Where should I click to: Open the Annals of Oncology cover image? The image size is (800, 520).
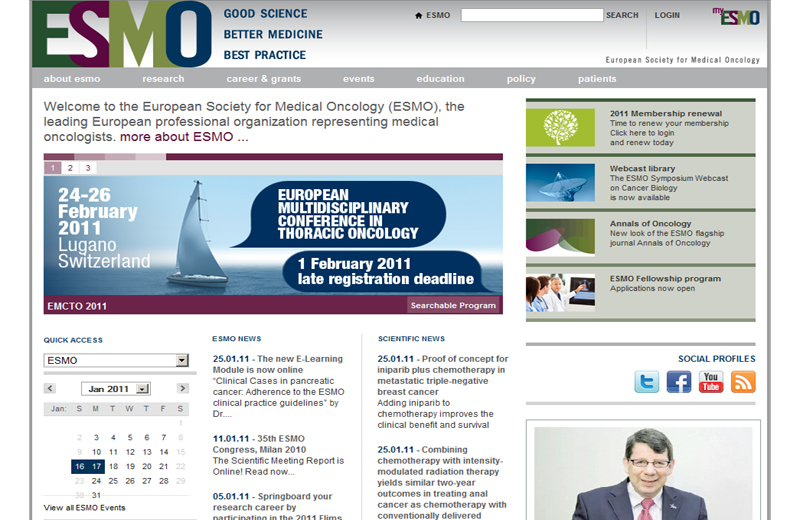pyautogui.click(x=560, y=238)
